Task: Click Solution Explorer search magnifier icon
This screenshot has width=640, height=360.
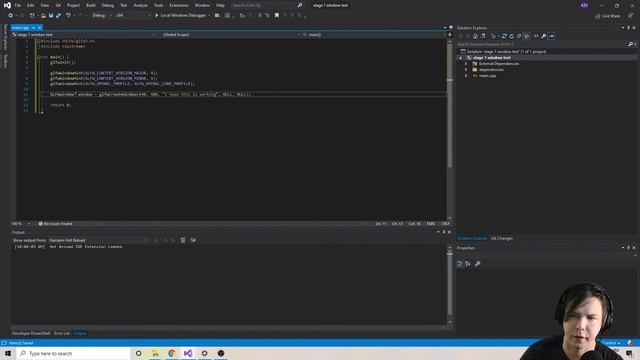Action: (630, 44)
